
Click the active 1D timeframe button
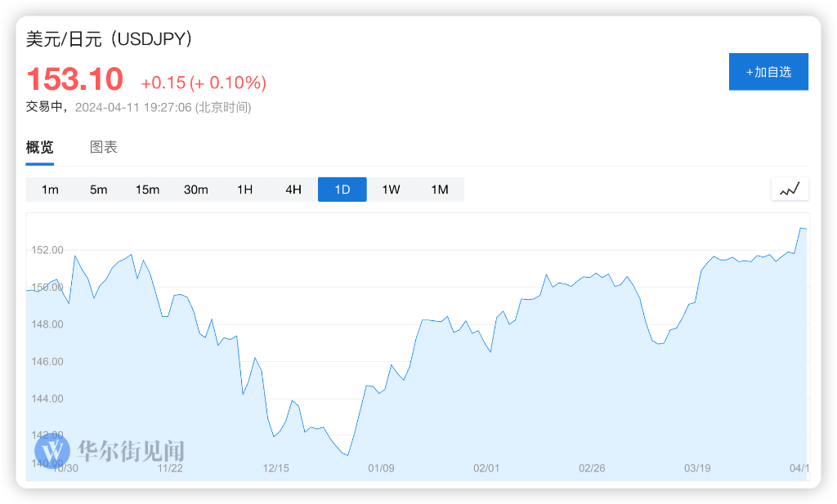click(342, 190)
